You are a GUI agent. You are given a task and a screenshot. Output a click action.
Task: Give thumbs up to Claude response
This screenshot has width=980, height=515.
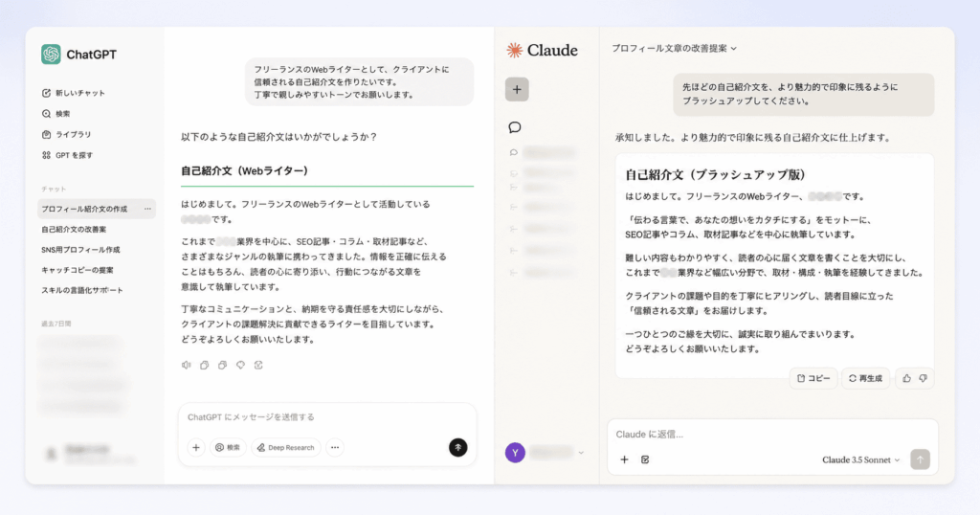coord(906,378)
